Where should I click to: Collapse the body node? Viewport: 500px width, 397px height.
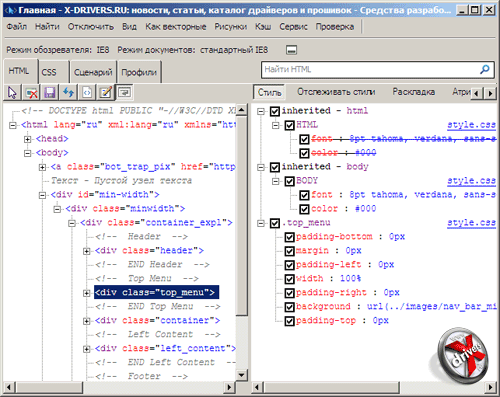click(x=28, y=153)
